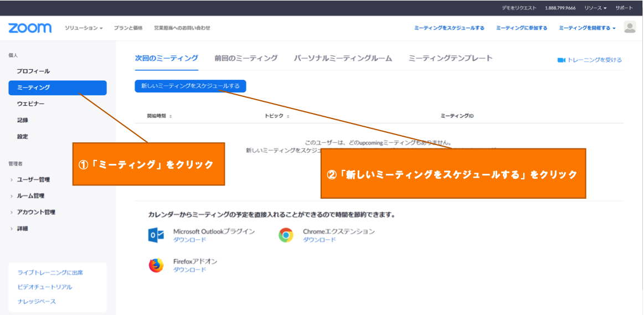Select 設定 in sidebar

[23, 137]
